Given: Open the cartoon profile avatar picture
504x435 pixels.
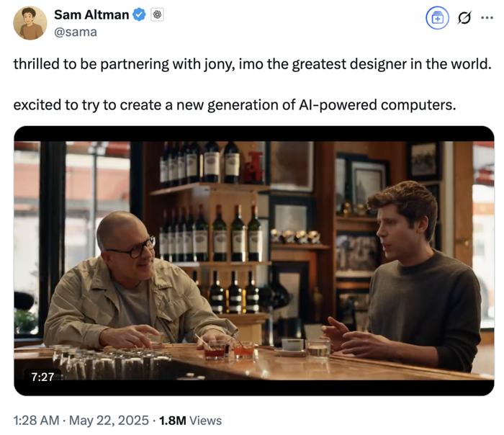Looking at the screenshot, I should tap(30, 23).
